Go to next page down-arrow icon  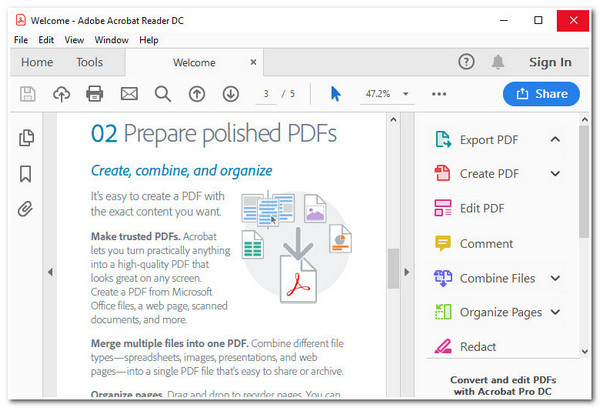231,94
